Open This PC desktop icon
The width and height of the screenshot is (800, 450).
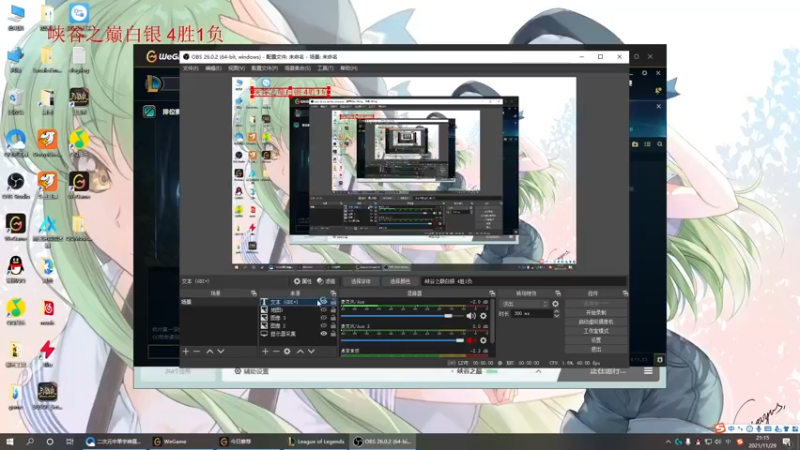[16, 17]
